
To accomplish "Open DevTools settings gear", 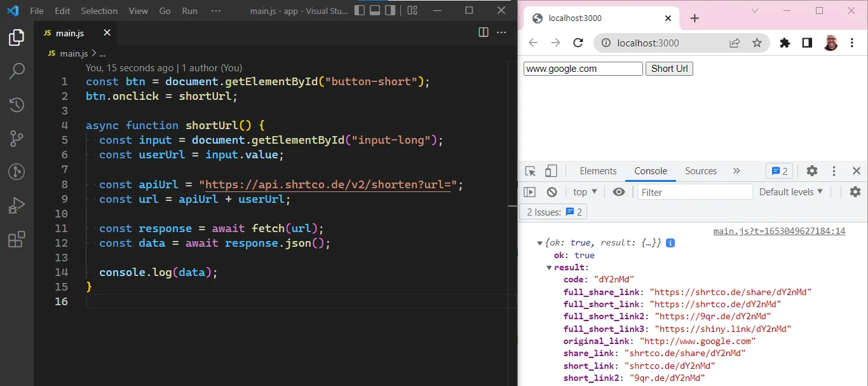I will tap(811, 171).
